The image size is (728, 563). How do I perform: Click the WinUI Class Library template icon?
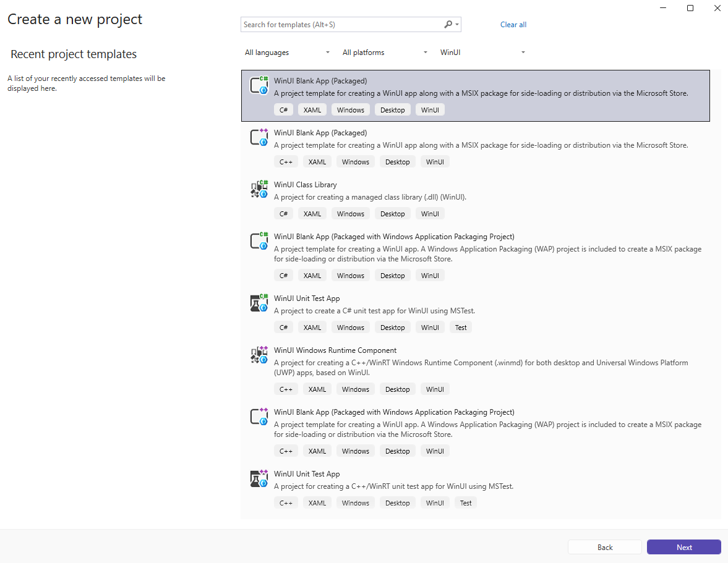click(259, 189)
